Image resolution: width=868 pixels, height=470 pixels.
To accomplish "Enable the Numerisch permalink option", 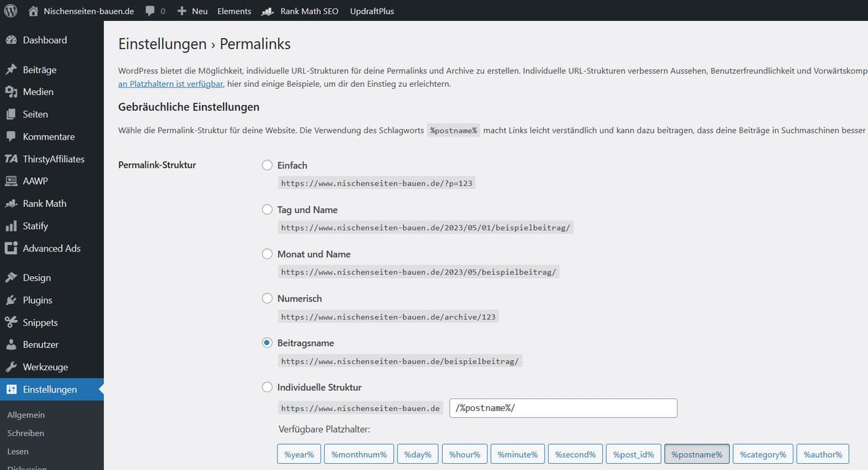I will pyautogui.click(x=267, y=298).
